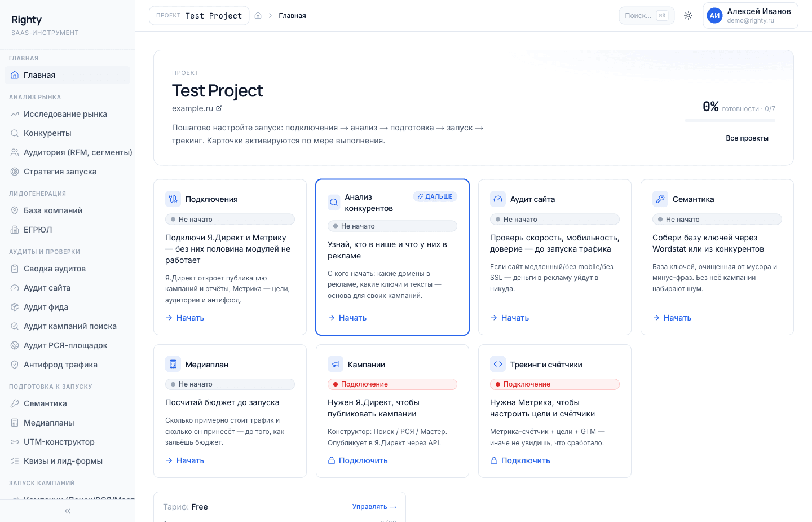Click the Аудит фида box icon
The height and width of the screenshot is (522, 812).
click(15, 307)
